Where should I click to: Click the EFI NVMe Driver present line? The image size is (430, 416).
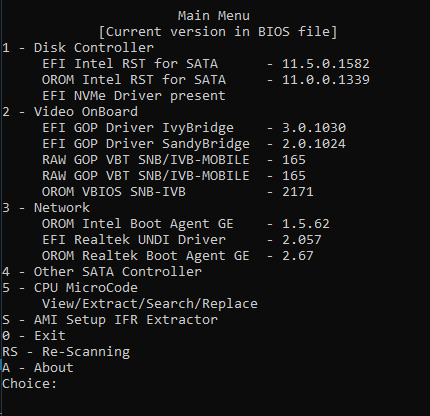pyautogui.click(x=134, y=96)
